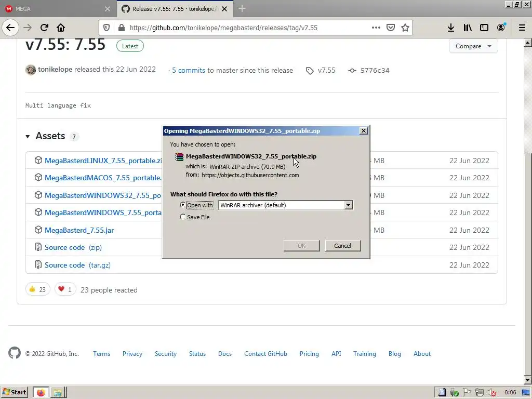Open the Terms footer link

(101, 353)
